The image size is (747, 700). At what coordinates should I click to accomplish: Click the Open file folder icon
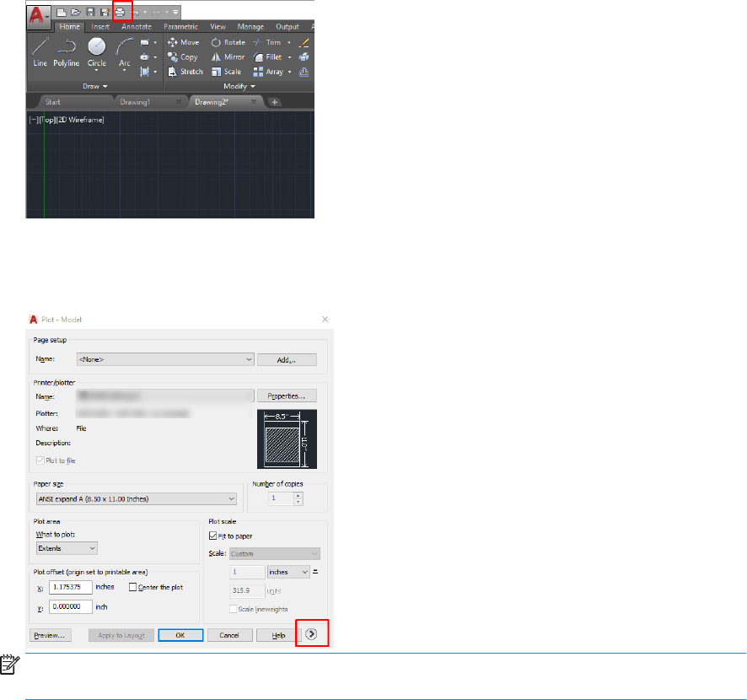(x=76, y=13)
